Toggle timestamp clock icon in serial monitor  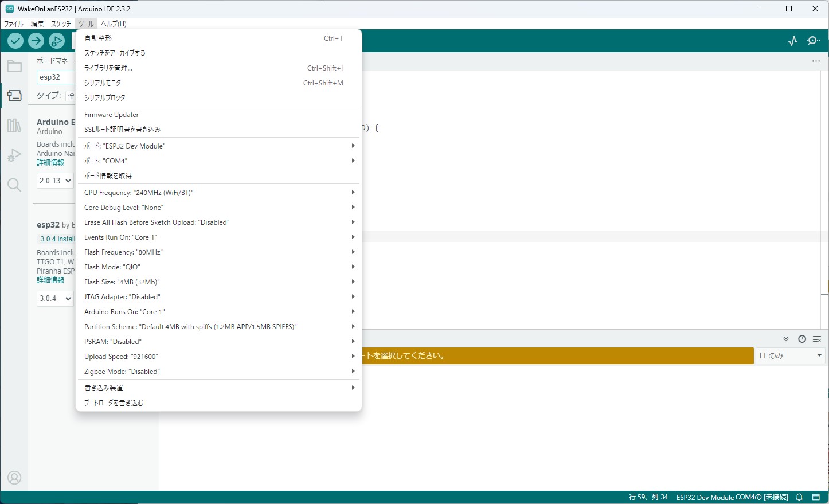(x=802, y=339)
